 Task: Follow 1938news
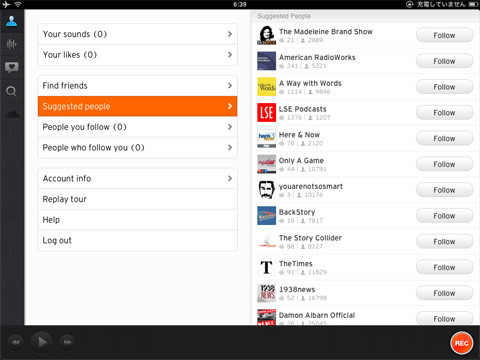(444, 293)
